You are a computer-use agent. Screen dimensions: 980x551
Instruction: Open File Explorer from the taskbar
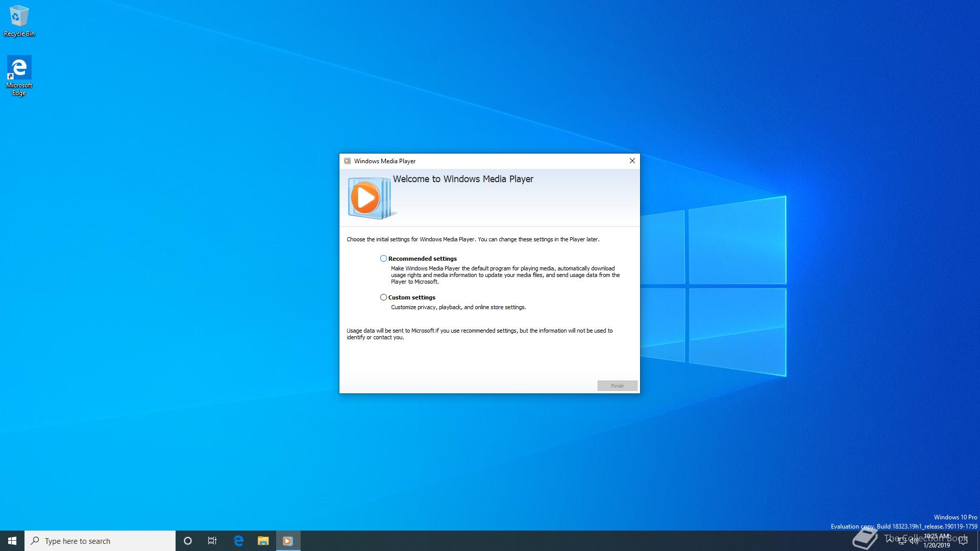[x=263, y=541]
